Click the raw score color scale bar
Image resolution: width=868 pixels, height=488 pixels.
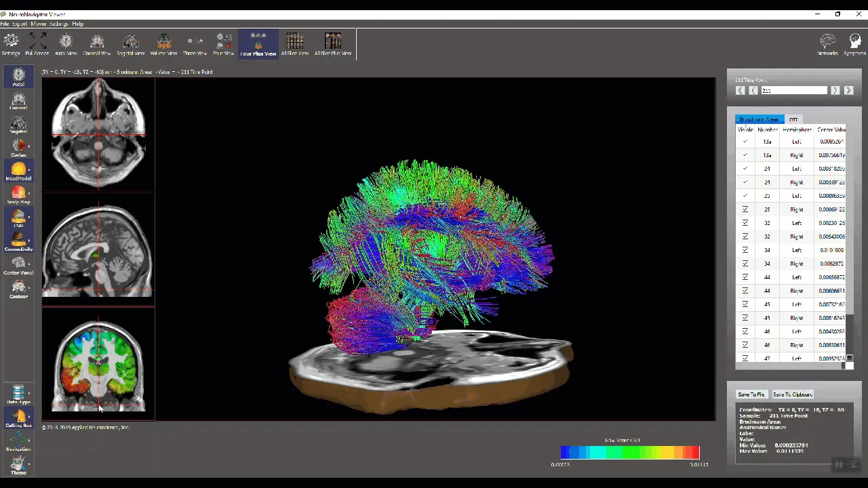(x=629, y=453)
